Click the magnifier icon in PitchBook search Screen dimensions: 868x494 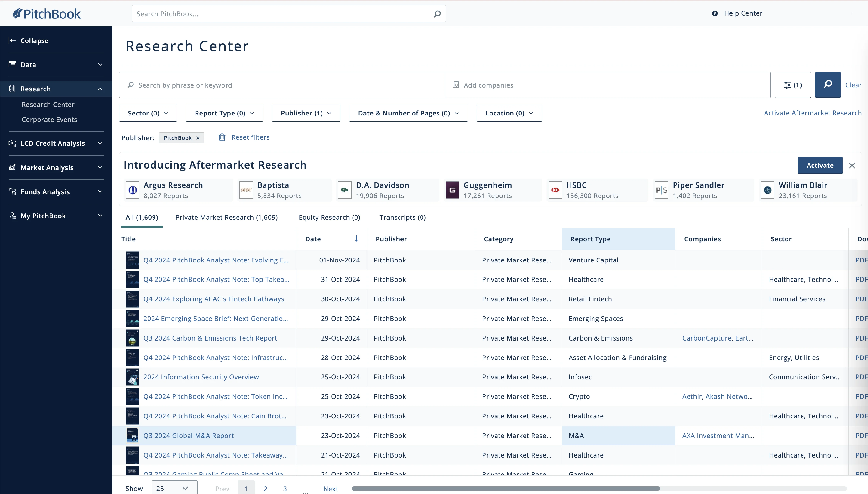[x=437, y=13]
